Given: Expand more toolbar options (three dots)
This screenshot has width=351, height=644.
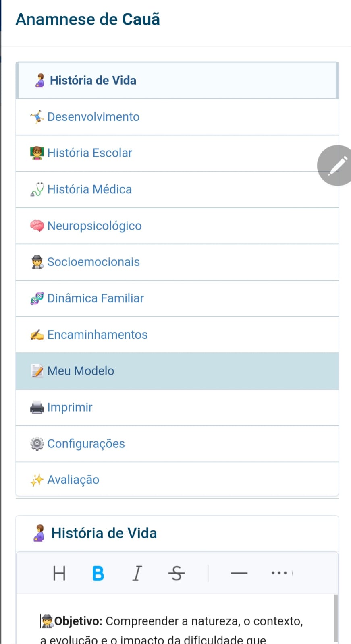Looking at the screenshot, I should 279,573.
